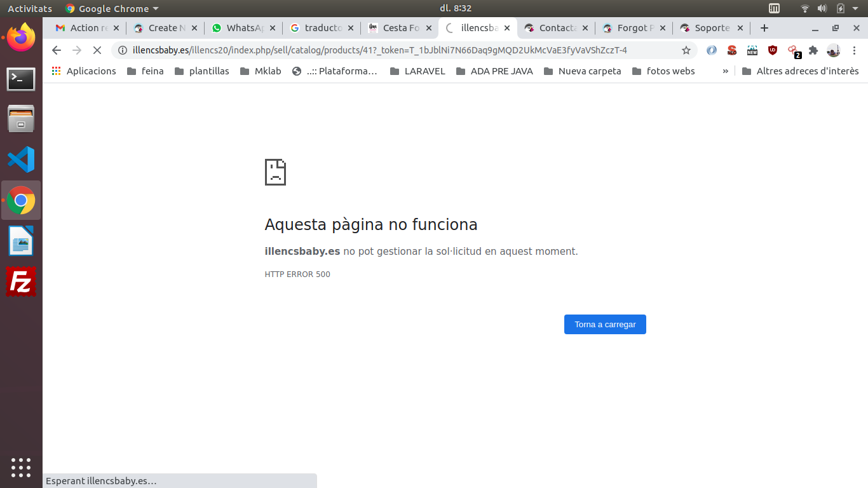This screenshot has width=868, height=488.
Task: Open the Wi-Fi network indicator
Action: 805,8
